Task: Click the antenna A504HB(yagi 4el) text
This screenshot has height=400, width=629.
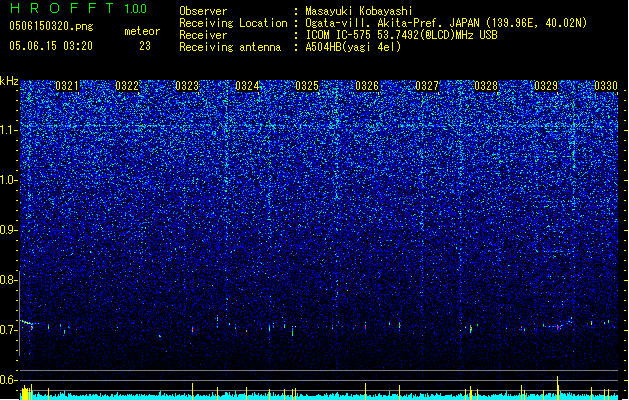Action: click(353, 47)
